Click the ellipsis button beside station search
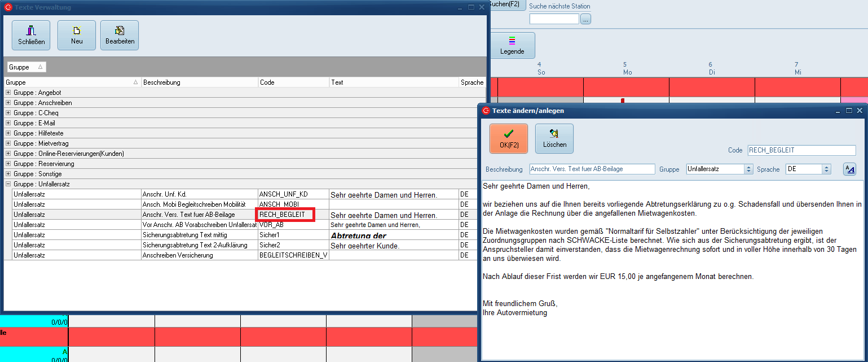This screenshot has width=868, height=362. tap(586, 20)
